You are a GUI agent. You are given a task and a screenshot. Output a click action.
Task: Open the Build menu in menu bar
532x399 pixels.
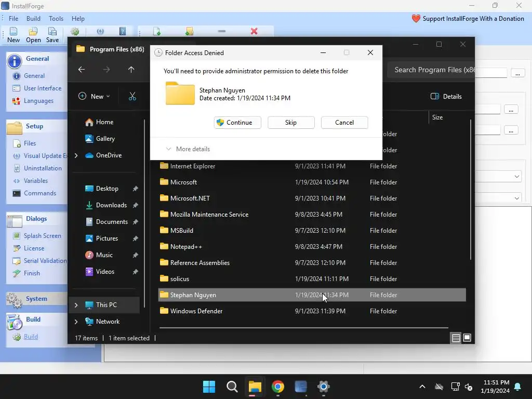[x=33, y=19]
